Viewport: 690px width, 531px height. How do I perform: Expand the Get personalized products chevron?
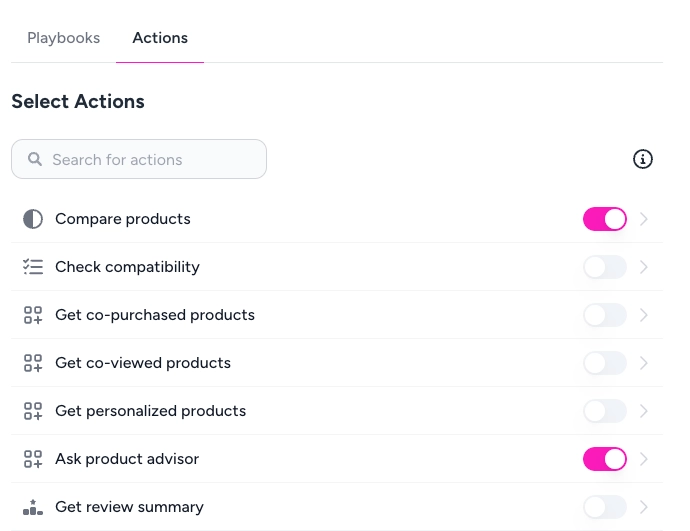click(644, 411)
